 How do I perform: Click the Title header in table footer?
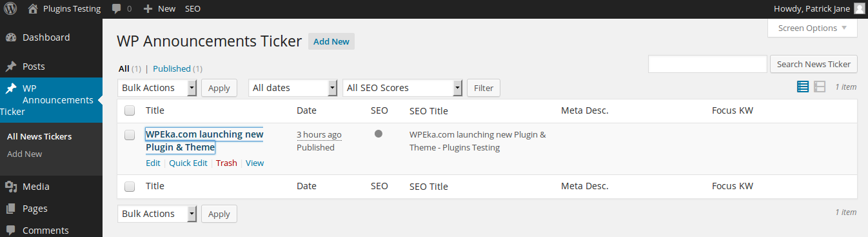pos(155,186)
